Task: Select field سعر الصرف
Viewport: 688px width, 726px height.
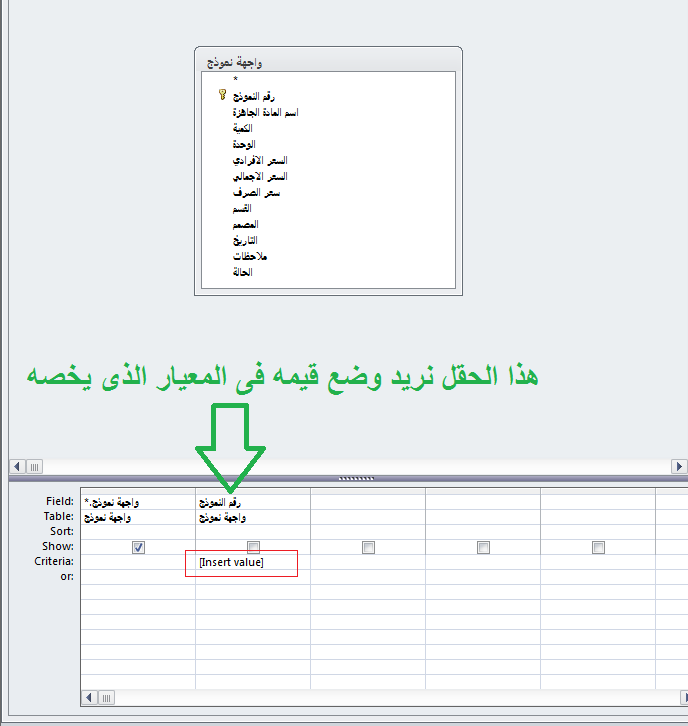Action: pyautogui.click(x=256, y=193)
